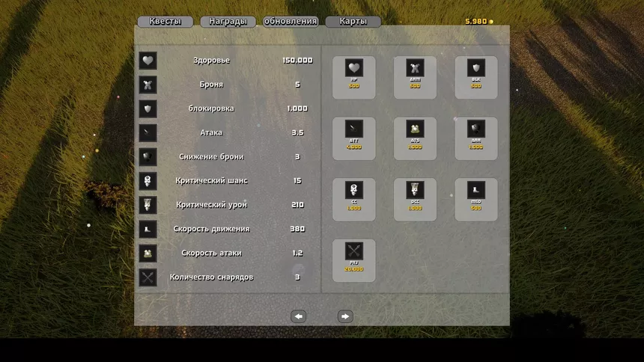
Task: Select the Критический урон label
Action: pyautogui.click(x=211, y=205)
